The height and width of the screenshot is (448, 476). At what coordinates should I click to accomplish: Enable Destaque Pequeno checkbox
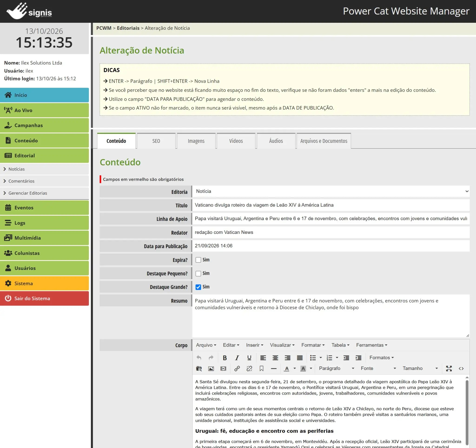(x=198, y=274)
